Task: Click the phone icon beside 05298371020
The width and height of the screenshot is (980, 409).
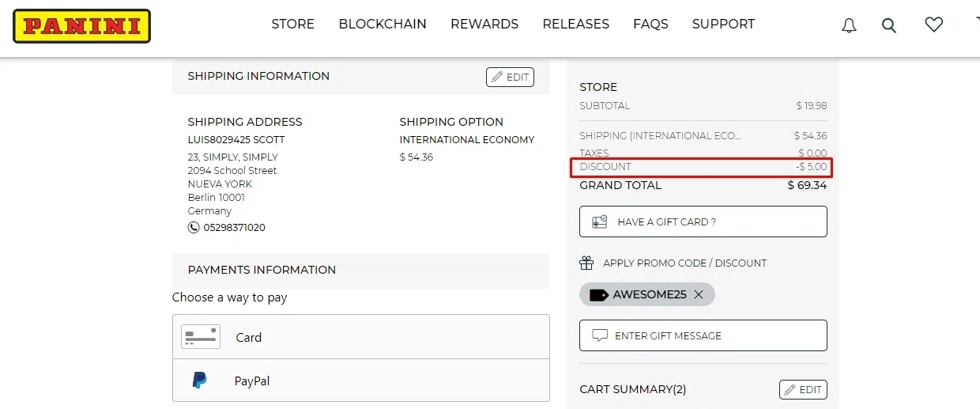Action: (x=194, y=227)
